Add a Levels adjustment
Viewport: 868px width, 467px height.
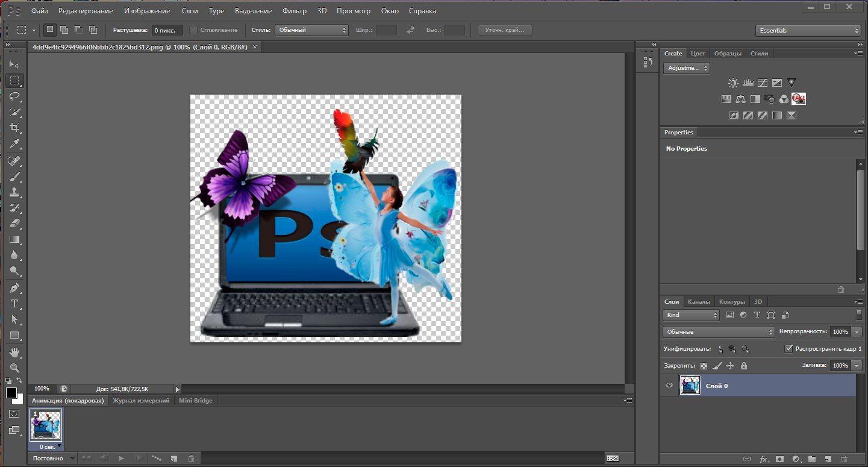point(748,83)
